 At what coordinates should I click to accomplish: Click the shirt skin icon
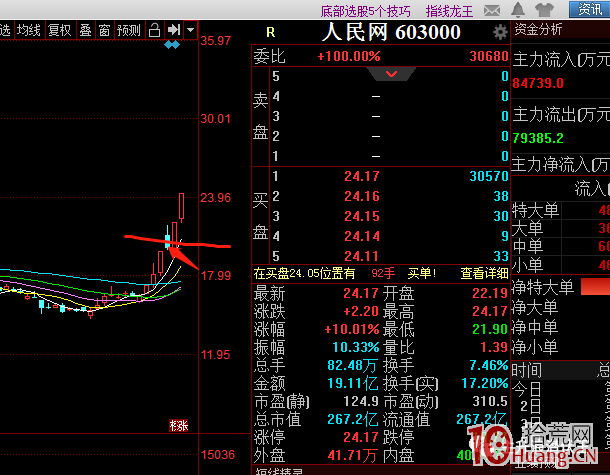pos(544,10)
